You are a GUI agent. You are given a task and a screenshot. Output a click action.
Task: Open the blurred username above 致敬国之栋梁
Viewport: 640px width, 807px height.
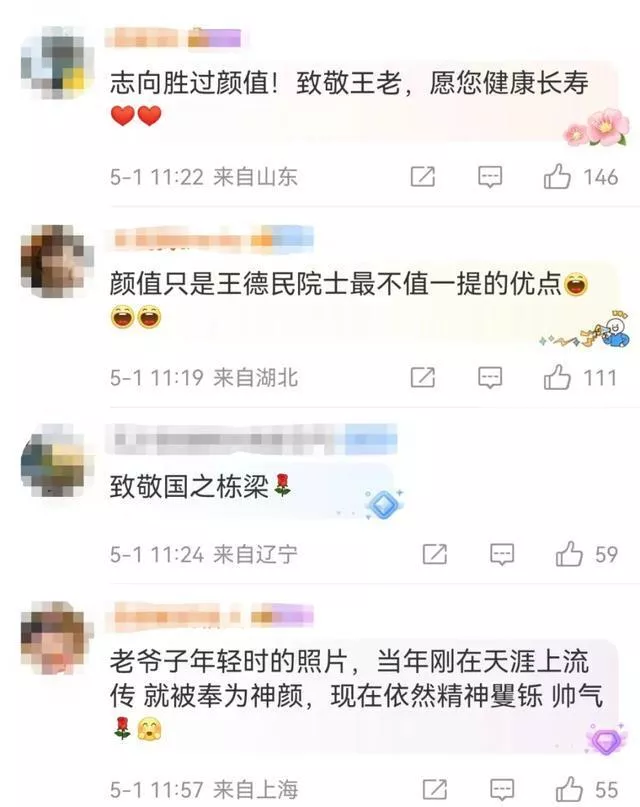coord(252,440)
